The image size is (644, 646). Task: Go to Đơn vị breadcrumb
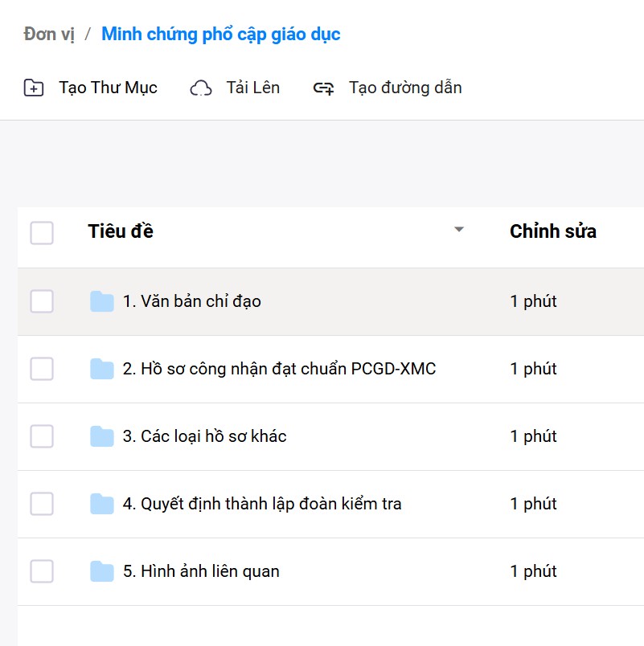49,35
